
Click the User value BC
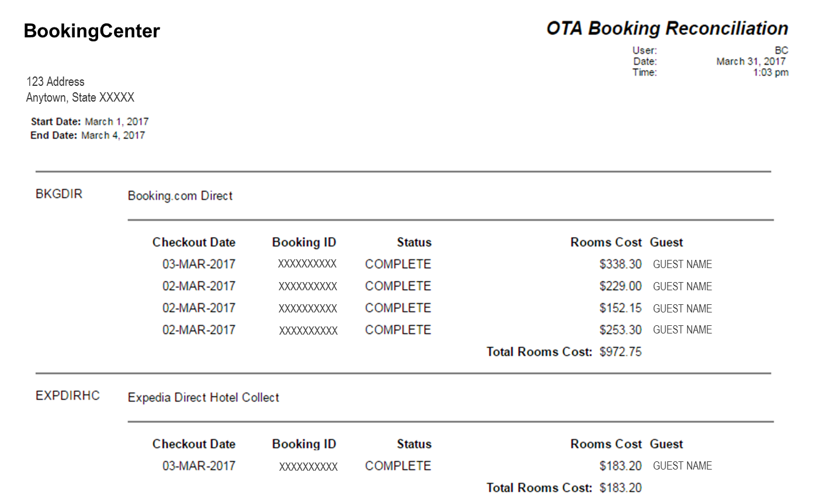[x=781, y=51]
